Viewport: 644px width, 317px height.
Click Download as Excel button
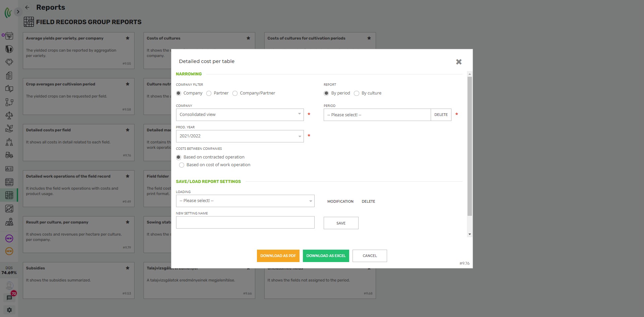(x=326, y=256)
